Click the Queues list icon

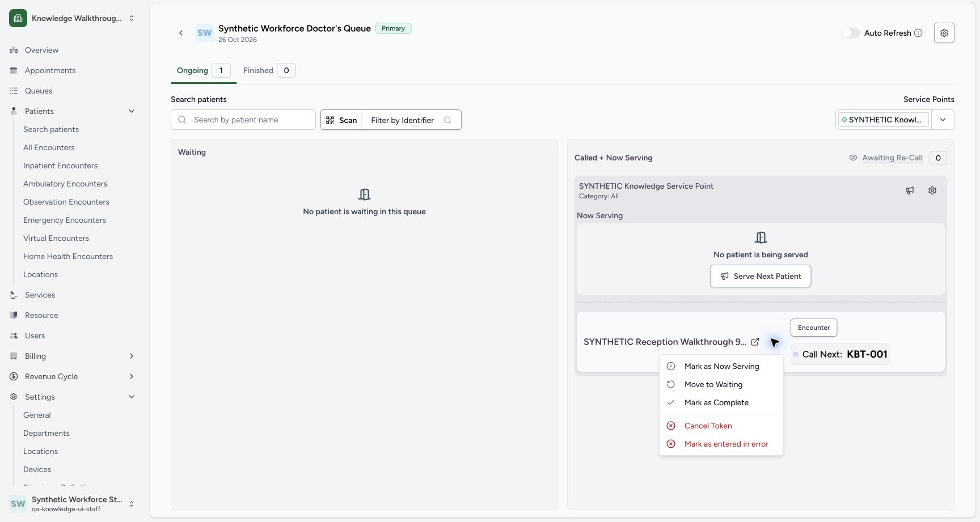[x=14, y=91]
